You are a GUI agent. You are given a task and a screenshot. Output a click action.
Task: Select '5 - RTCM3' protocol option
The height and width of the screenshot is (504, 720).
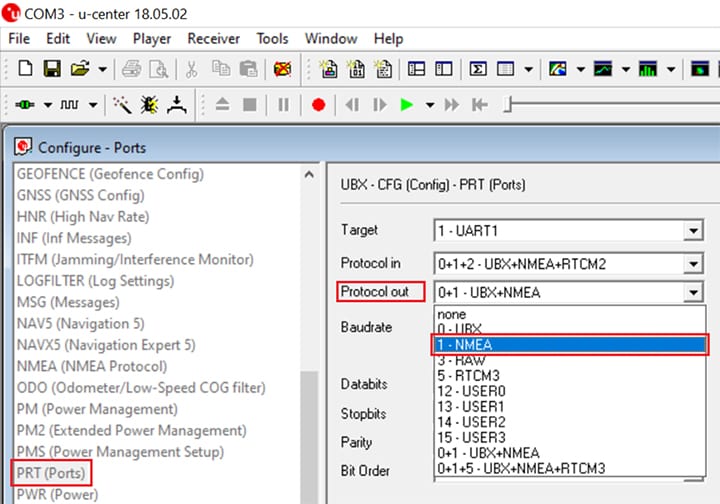click(570, 376)
